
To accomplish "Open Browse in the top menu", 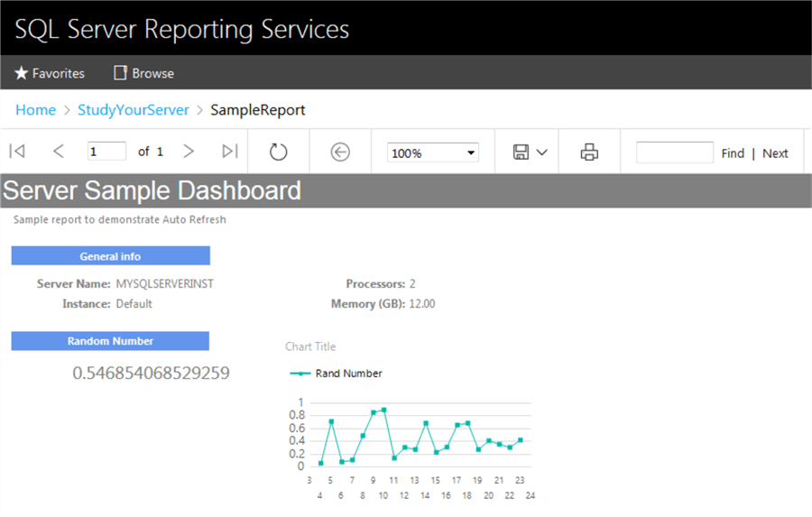I will (x=143, y=73).
